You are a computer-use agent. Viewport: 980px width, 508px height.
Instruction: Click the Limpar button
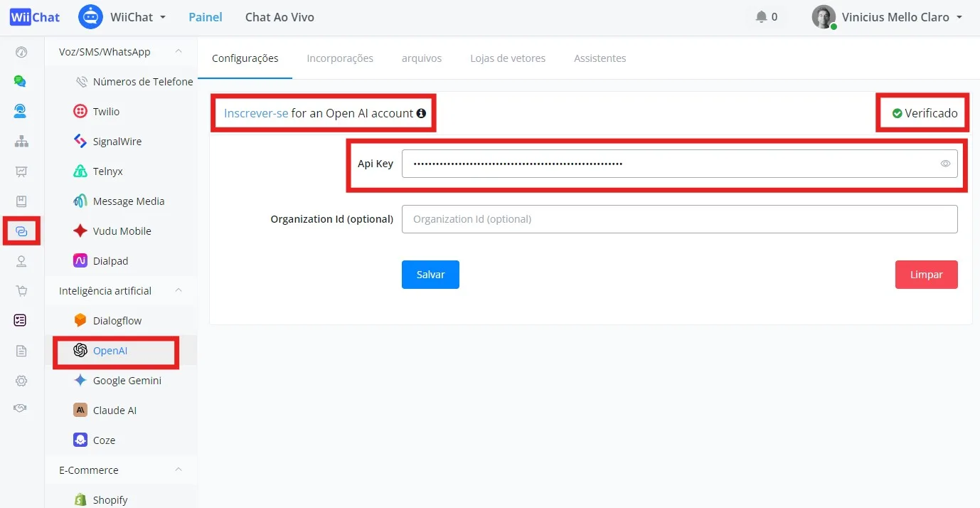click(x=926, y=275)
